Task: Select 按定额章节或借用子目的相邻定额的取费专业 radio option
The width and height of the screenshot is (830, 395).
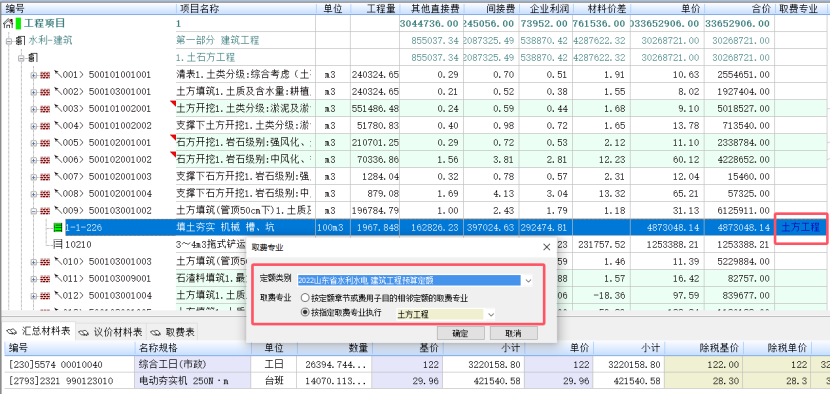Action: [x=305, y=298]
